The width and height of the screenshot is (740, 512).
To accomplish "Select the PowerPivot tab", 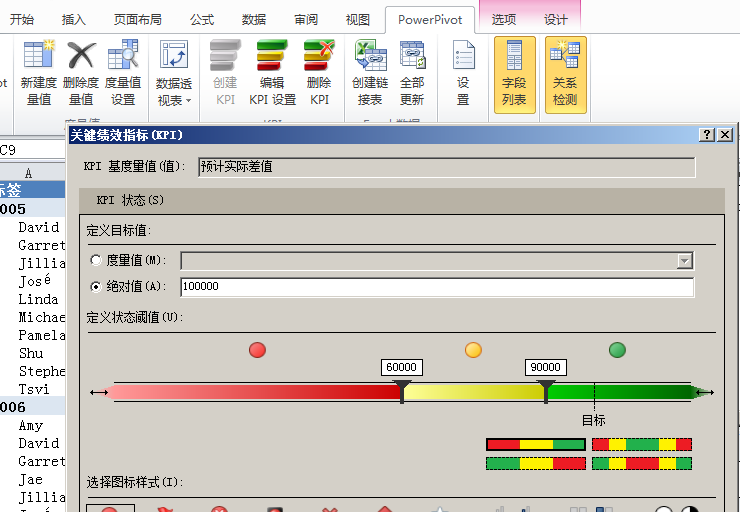I will 430,20.
